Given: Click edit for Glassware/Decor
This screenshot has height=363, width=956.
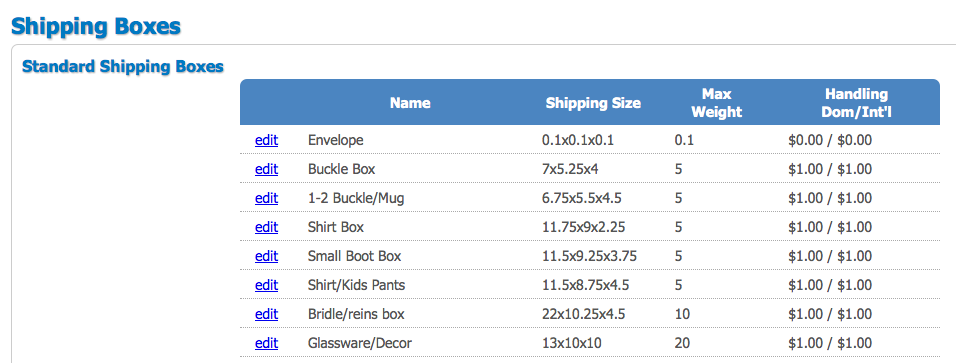Looking at the screenshot, I should [266, 343].
